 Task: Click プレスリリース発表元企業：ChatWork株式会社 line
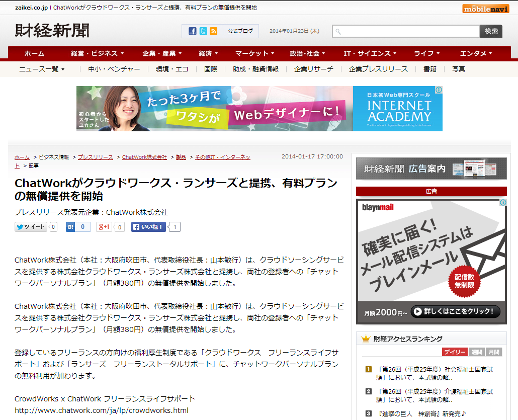(91, 212)
